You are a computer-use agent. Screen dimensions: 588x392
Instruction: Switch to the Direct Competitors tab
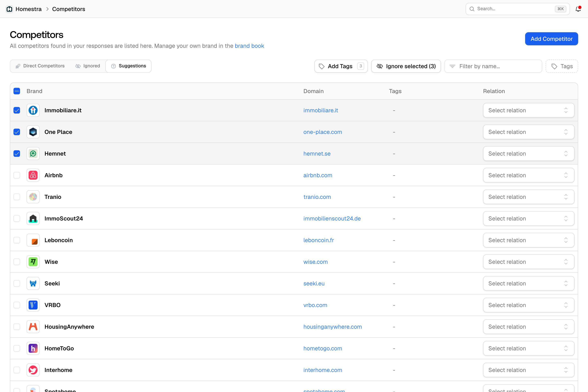coord(40,66)
